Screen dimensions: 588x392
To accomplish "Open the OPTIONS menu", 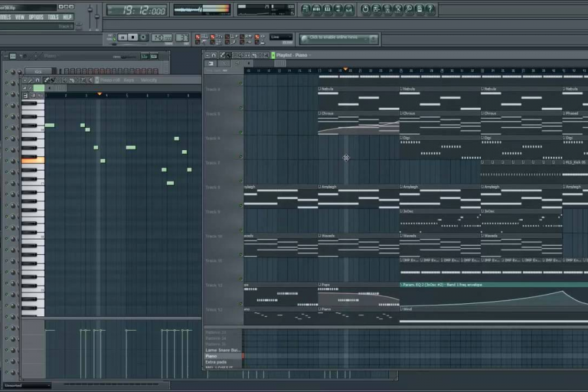I will (36, 17).
